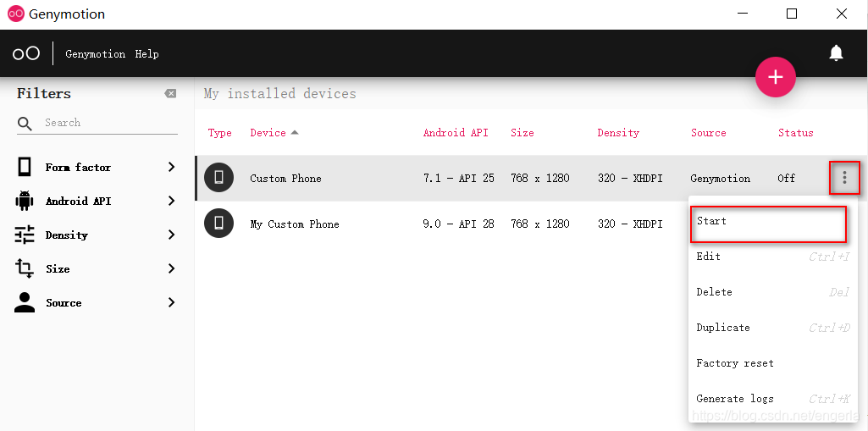
Task: Click the filter Search input field
Action: pos(110,123)
